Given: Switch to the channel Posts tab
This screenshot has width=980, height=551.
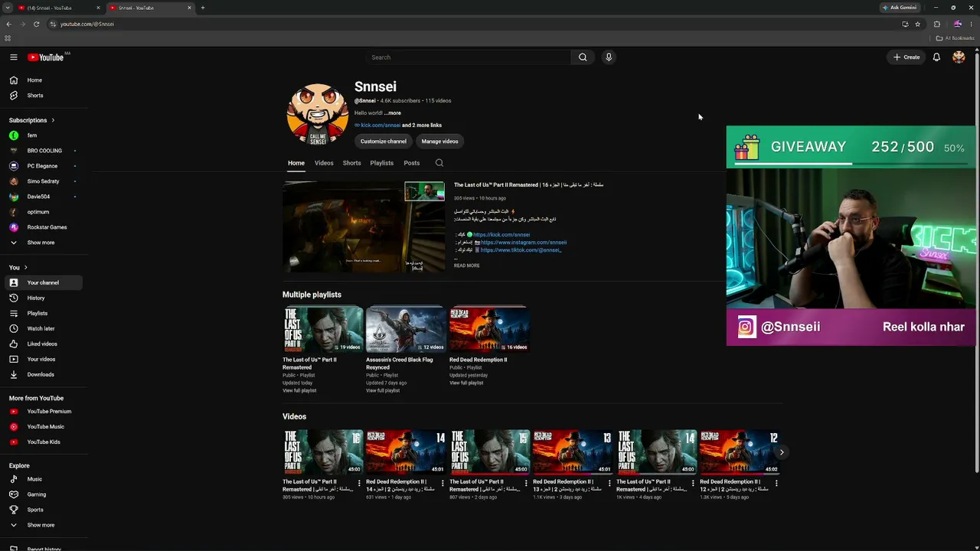Looking at the screenshot, I should [412, 163].
